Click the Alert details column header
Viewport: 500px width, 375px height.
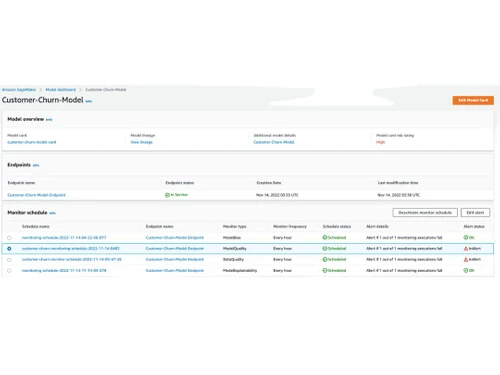click(377, 227)
